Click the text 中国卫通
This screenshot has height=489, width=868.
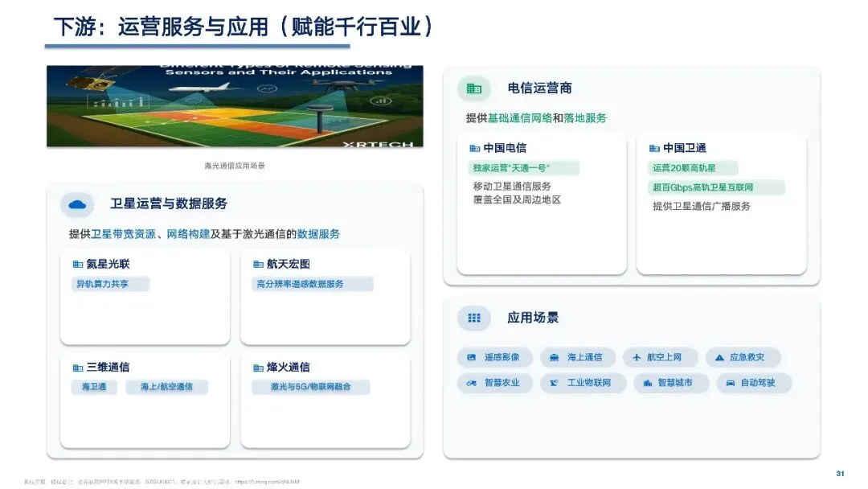point(685,148)
